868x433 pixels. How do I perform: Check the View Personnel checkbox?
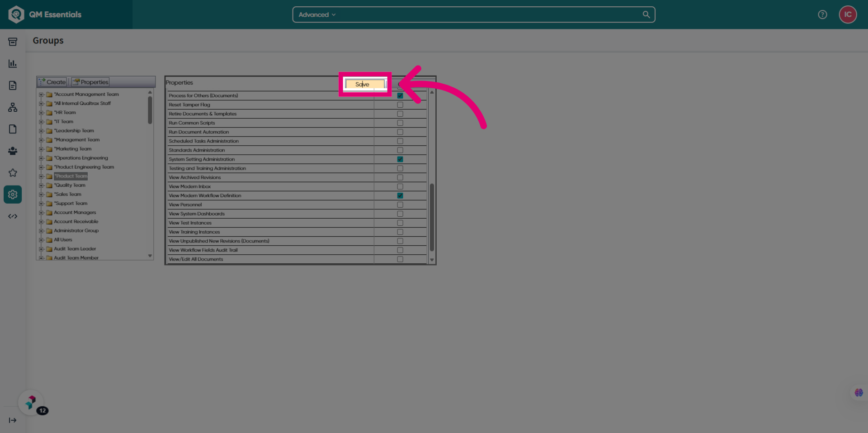(x=400, y=205)
